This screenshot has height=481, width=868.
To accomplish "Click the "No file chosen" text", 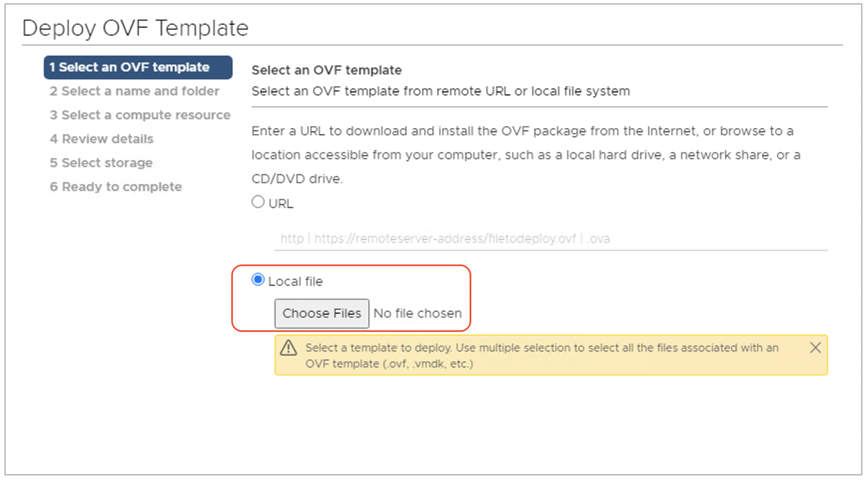I will (418, 314).
